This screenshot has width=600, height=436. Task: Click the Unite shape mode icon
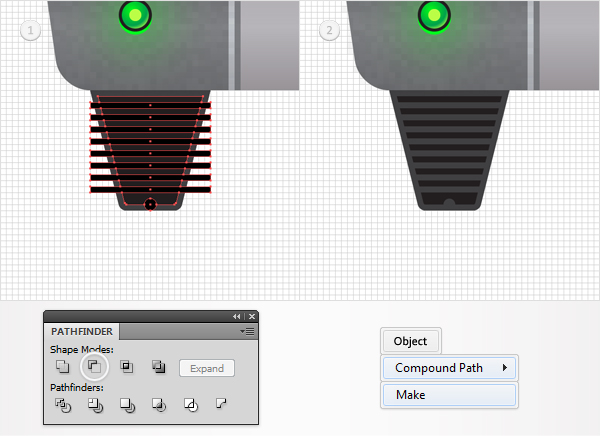(62, 367)
